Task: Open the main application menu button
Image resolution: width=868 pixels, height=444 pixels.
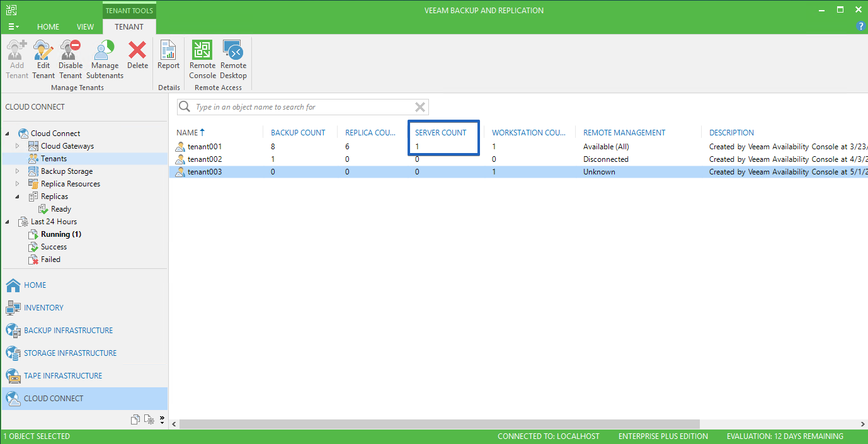Action: 13,26
